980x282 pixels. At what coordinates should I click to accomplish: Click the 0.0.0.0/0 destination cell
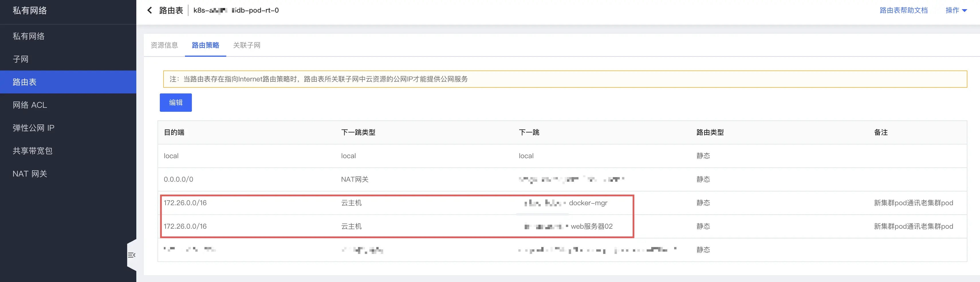pos(178,179)
